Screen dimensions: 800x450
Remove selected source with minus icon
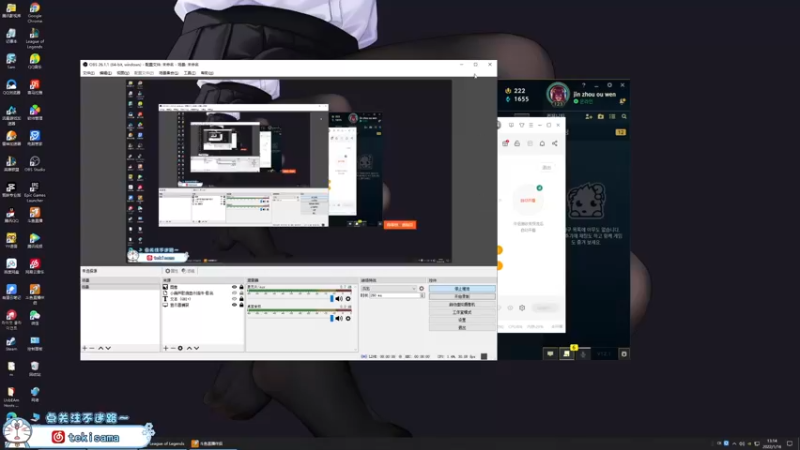click(x=173, y=348)
